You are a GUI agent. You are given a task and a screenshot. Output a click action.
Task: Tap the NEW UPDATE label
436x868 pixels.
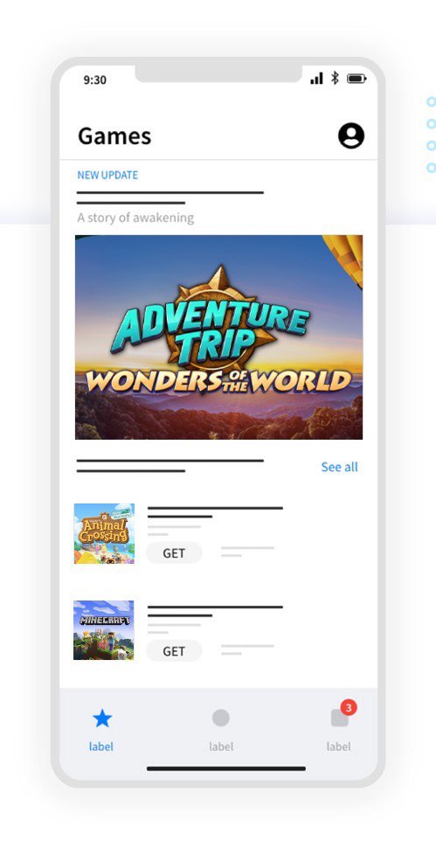point(107,175)
